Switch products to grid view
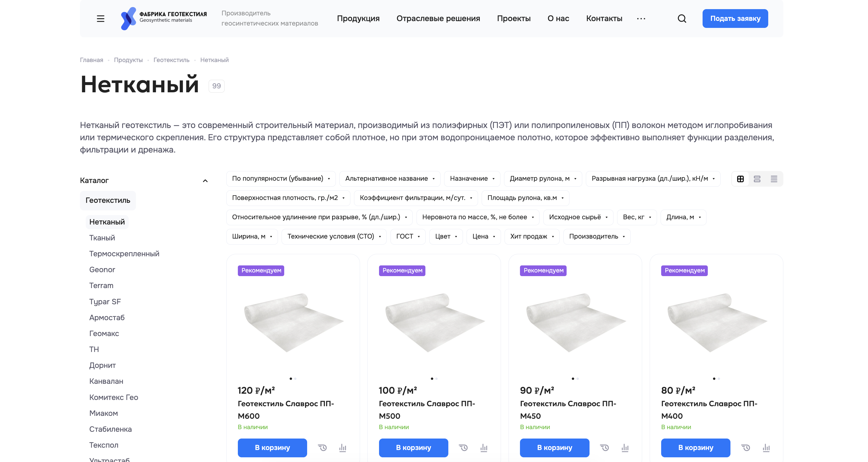The image size is (868, 462). [x=740, y=179]
